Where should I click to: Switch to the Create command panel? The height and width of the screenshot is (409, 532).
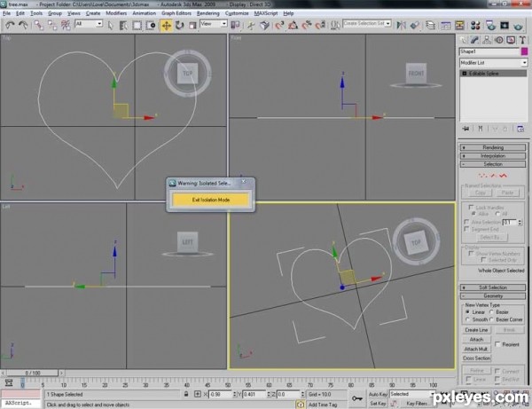click(x=463, y=40)
